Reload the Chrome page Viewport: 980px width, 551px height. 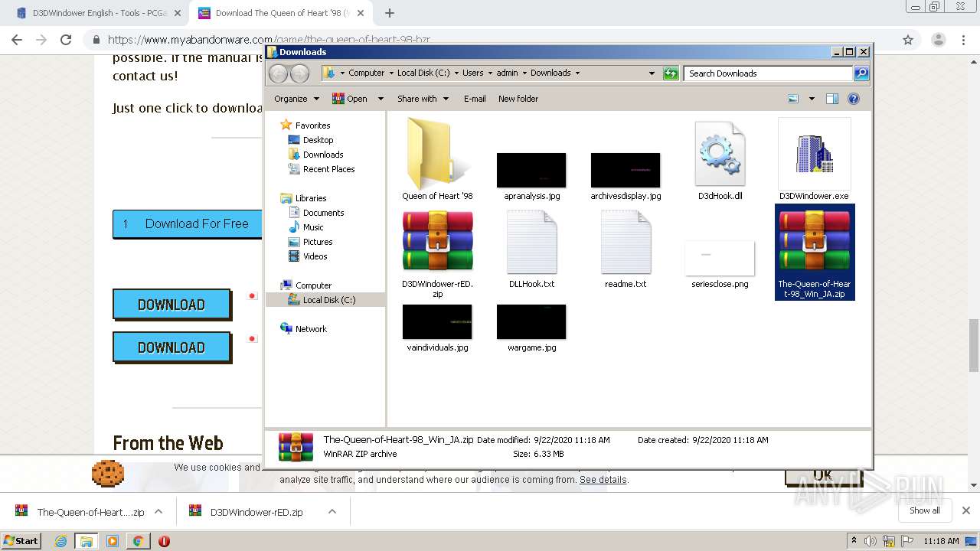[66, 40]
